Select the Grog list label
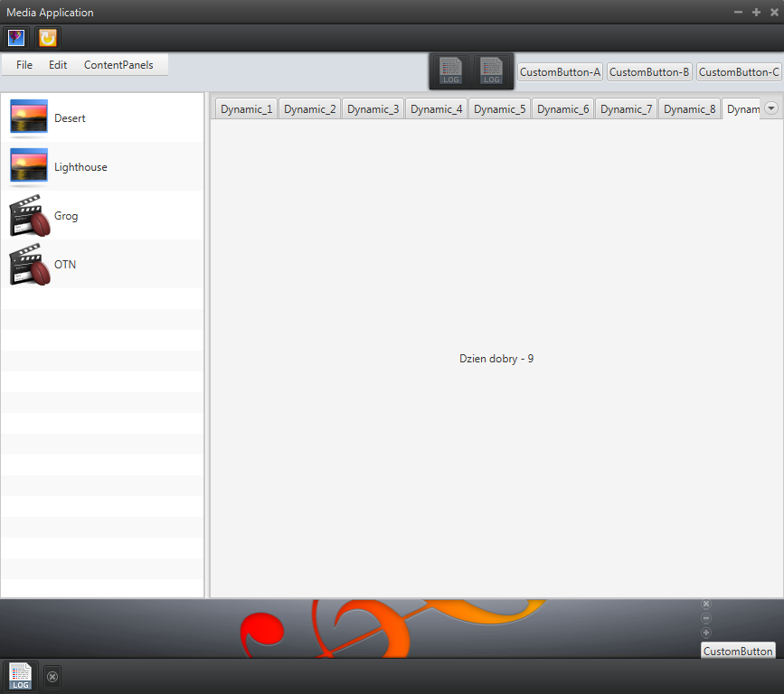This screenshot has width=784, height=694. 66,216
